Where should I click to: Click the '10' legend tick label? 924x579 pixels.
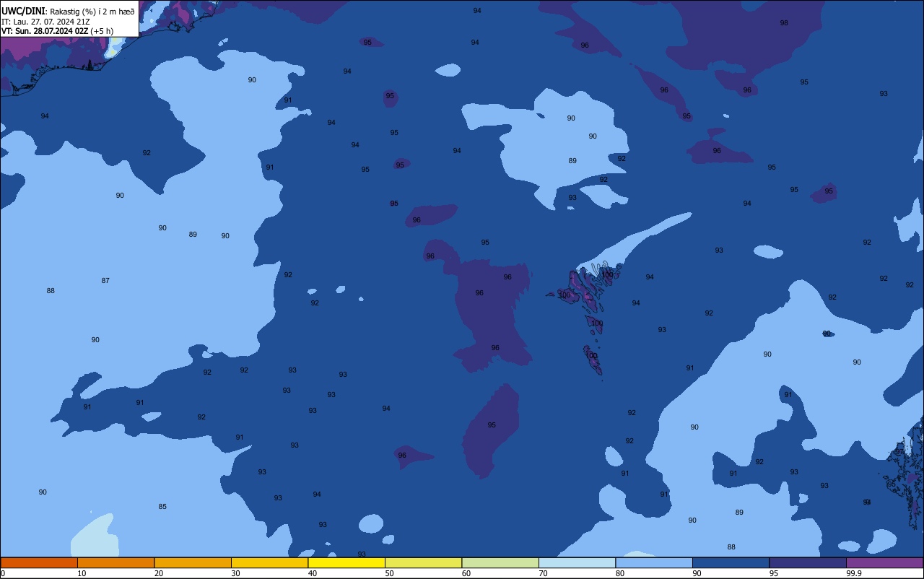click(82, 573)
